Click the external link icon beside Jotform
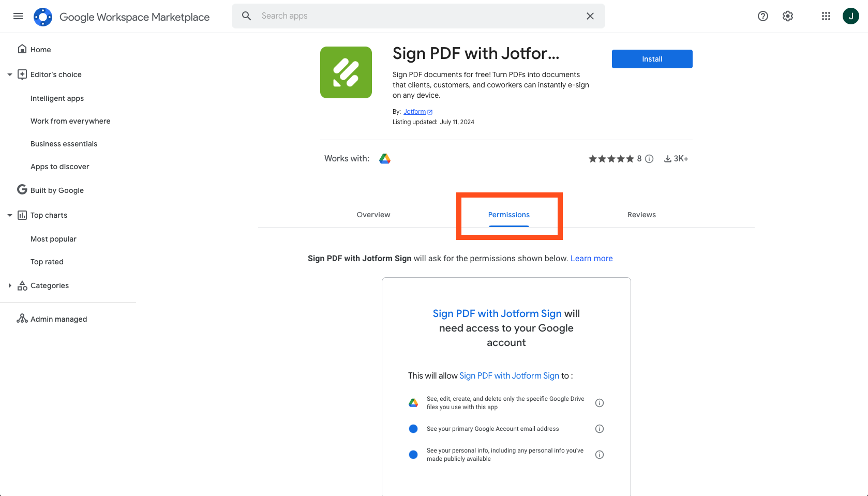The width and height of the screenshot is (868, 496). (430, 112)
